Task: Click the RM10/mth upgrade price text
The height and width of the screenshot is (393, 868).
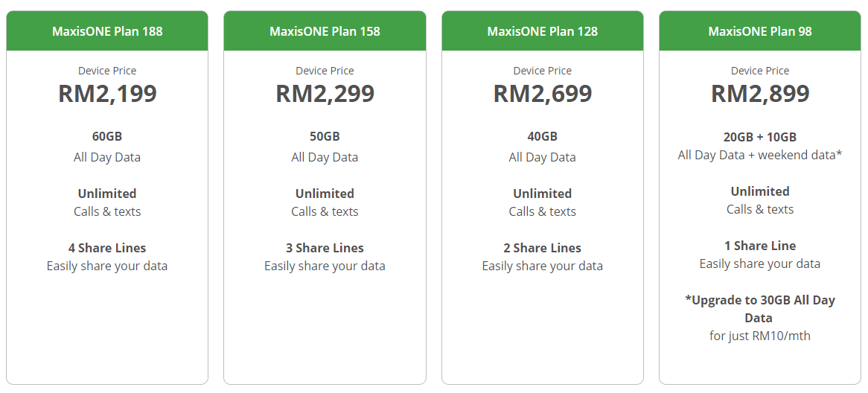Action: click(760, 336)
